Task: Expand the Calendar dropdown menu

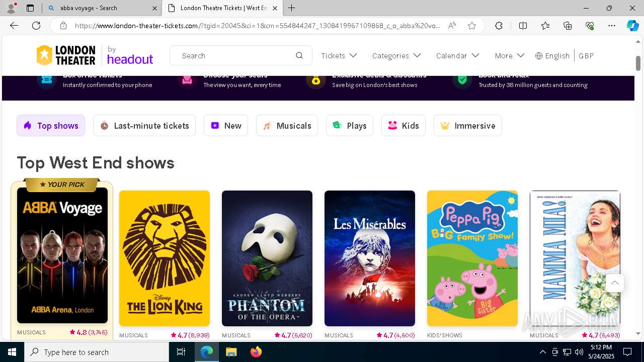Action: (x=458, y=56)
